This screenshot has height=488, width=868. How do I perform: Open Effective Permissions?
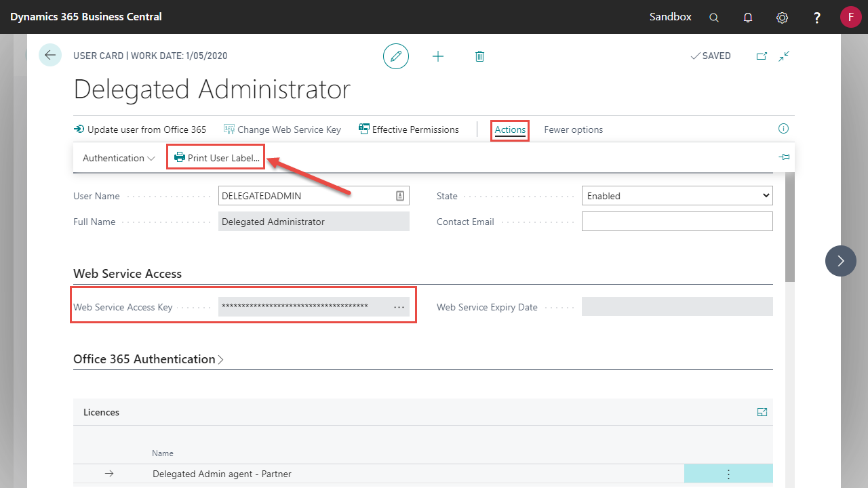(x=409, y=129)
